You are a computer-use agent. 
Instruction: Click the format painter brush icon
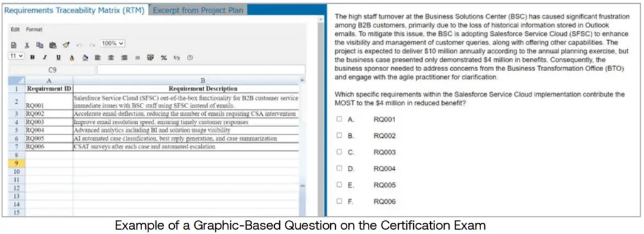click(65, 44)
